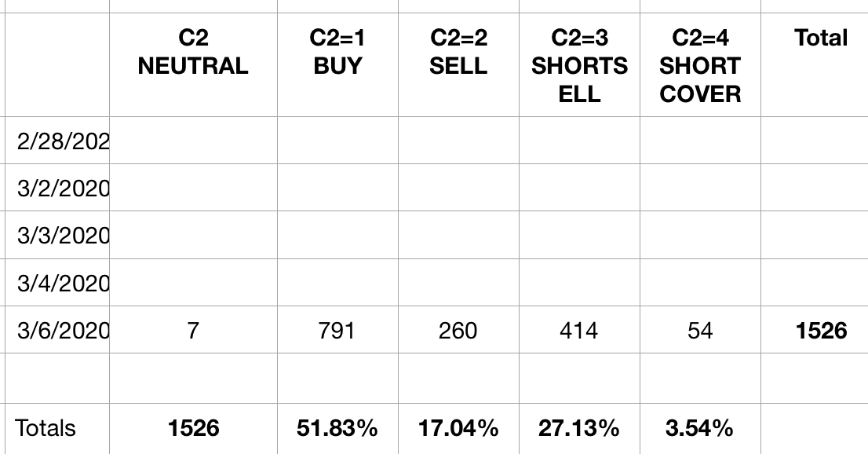Click the 3/2/2020 date cell
The height and width of the screenshot is (454, 868).
63,189
